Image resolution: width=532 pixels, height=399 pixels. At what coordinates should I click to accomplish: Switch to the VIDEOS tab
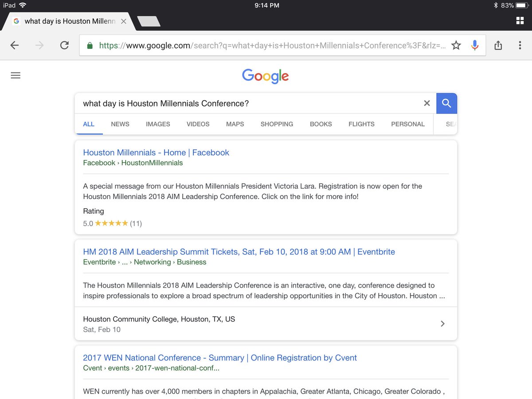pos(198,124)
